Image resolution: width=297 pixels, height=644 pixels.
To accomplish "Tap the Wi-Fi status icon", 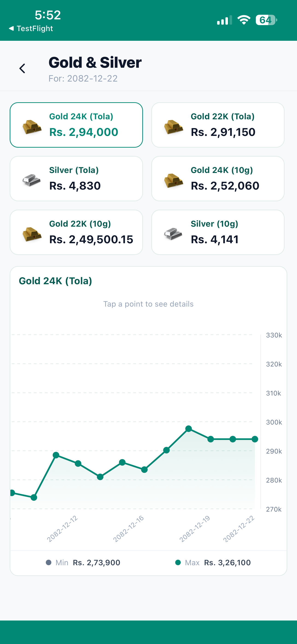I will (x=244, y=20).
